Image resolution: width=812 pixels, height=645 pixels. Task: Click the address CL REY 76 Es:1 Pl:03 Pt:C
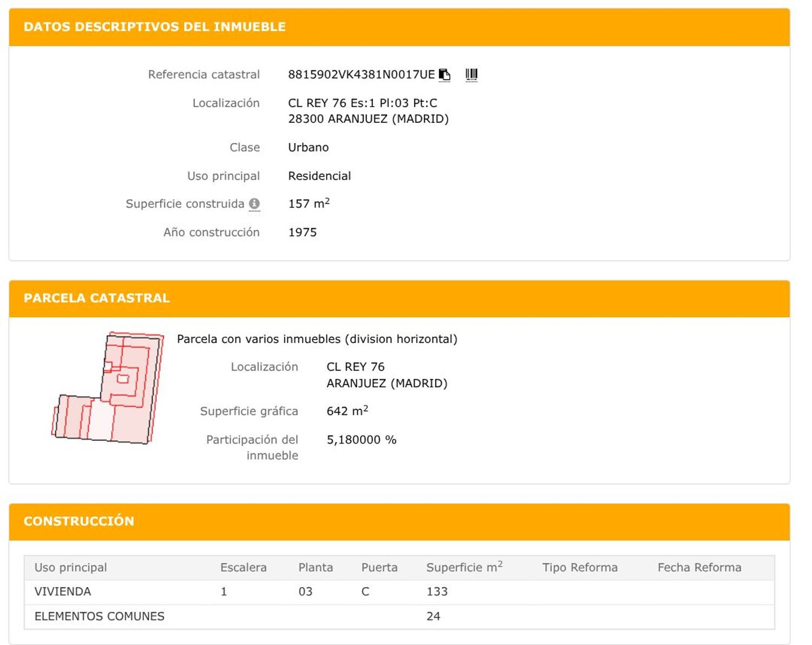click(363, 103)
